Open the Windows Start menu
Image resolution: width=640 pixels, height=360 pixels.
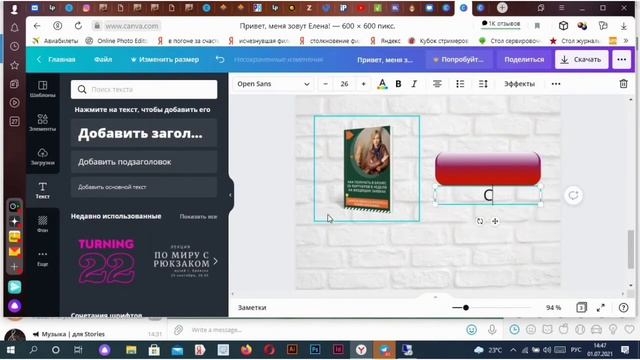coord(11,350)
